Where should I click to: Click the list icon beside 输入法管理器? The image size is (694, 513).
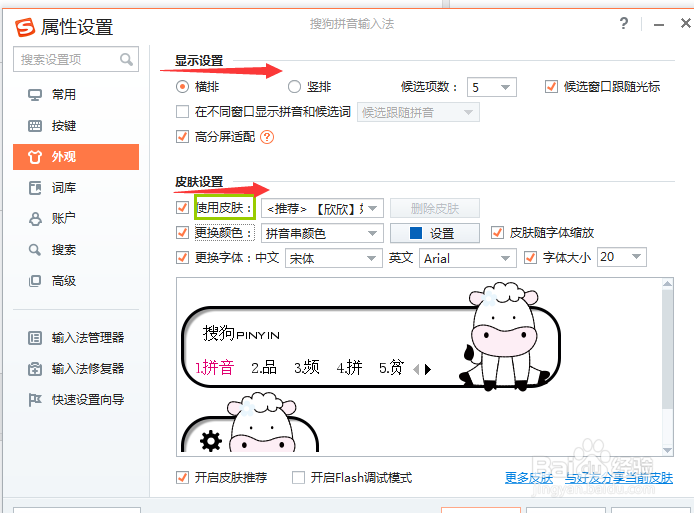(35, 338)
